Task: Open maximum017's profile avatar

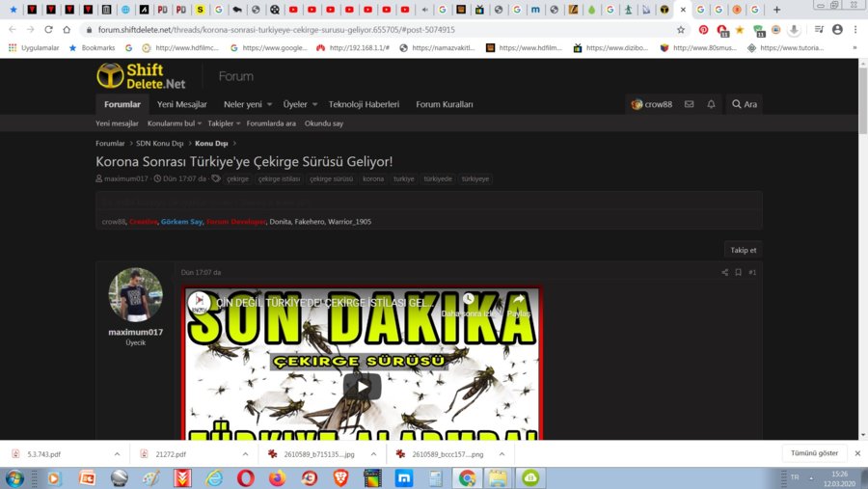Action: pyautogui.click(x=135, y=295)
